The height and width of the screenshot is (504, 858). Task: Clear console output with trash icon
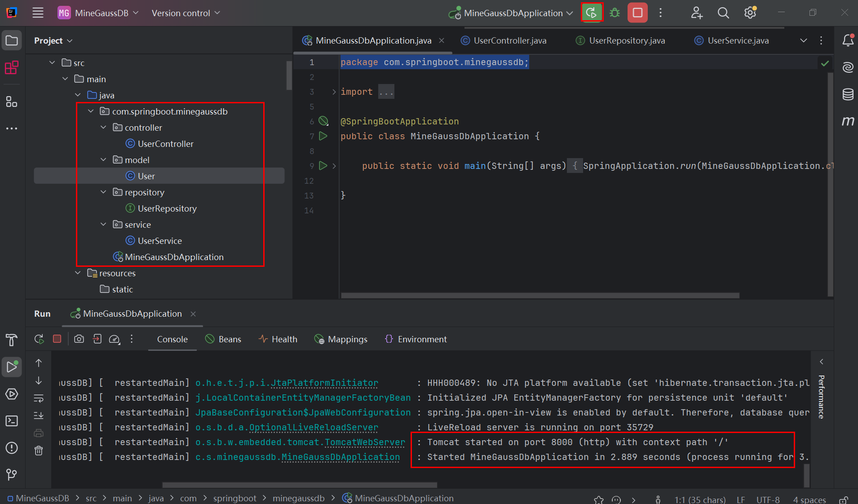tap(39, 451)
